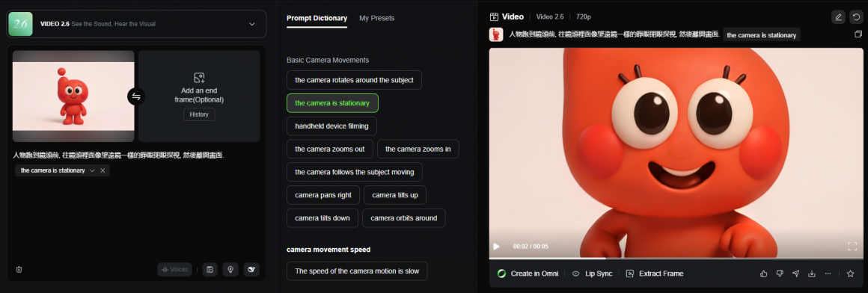This screenshot has width=868, height=293.
Task: Select camera pans right prompt
Action: (x=323, y=195)
